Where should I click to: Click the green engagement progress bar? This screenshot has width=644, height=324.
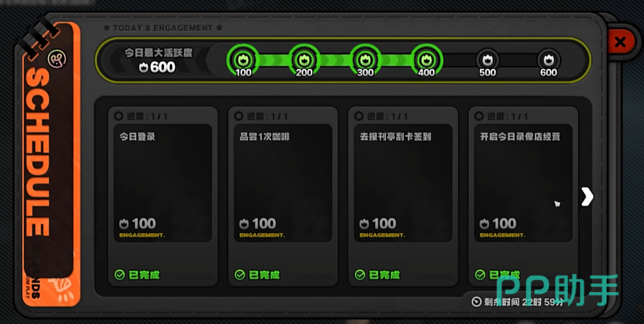pos(335,60)
